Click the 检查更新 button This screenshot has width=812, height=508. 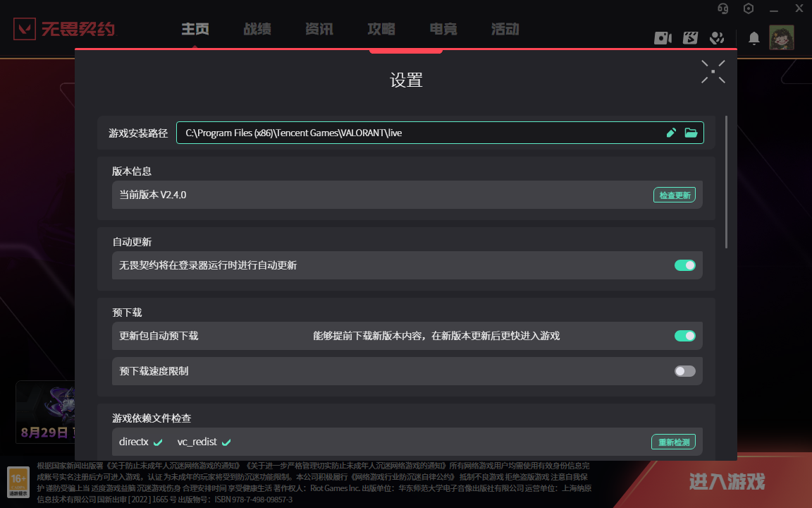click(675, 195)
